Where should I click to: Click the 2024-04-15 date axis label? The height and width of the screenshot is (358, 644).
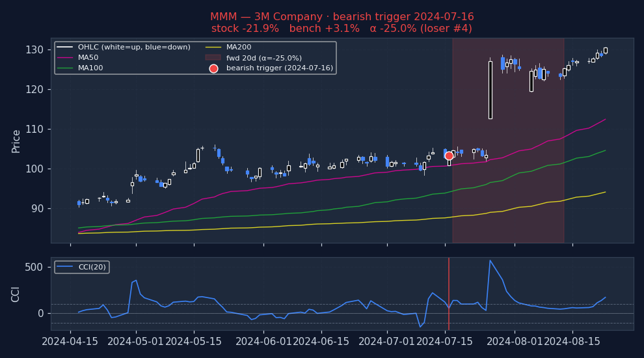71,341
